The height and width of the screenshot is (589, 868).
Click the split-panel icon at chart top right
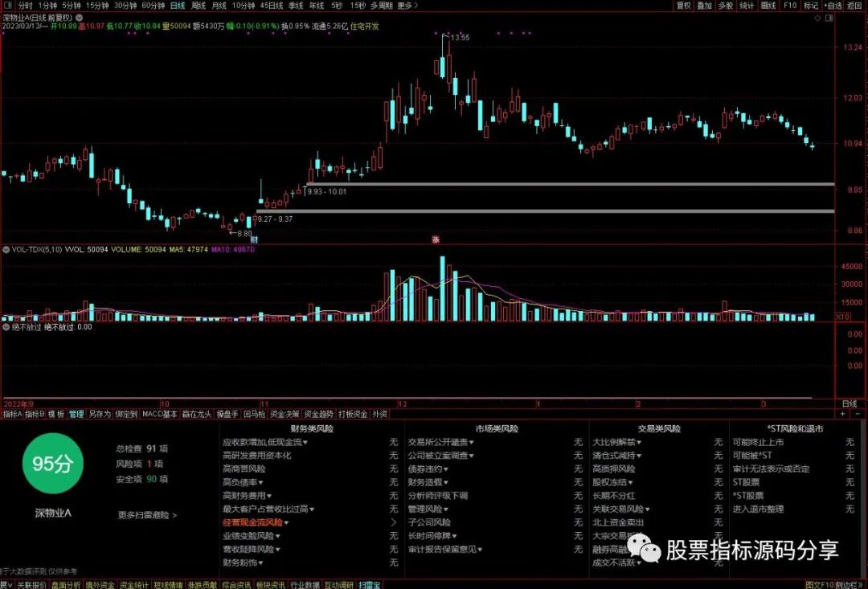(x=829, y=18)
